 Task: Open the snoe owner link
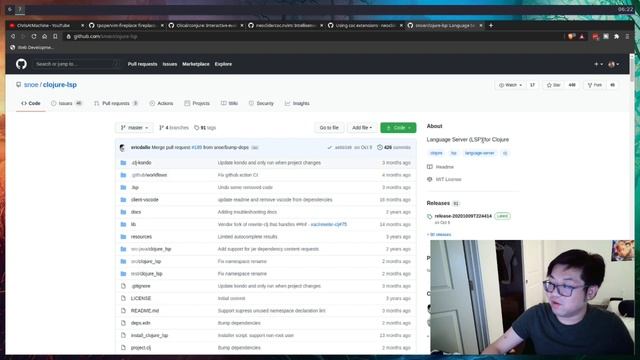31,84
